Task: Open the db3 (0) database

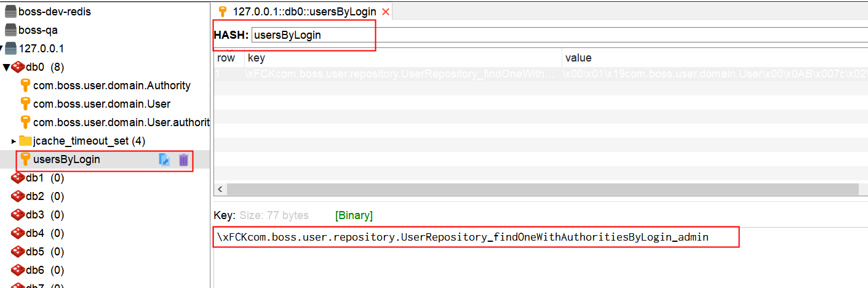Action: [x=45, y=215]
